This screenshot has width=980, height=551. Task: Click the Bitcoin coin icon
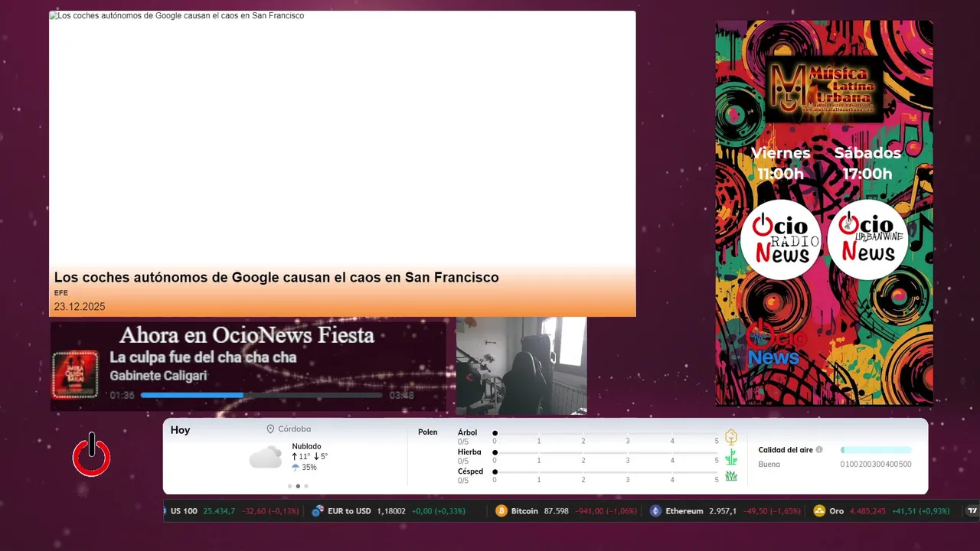point(501,511)
